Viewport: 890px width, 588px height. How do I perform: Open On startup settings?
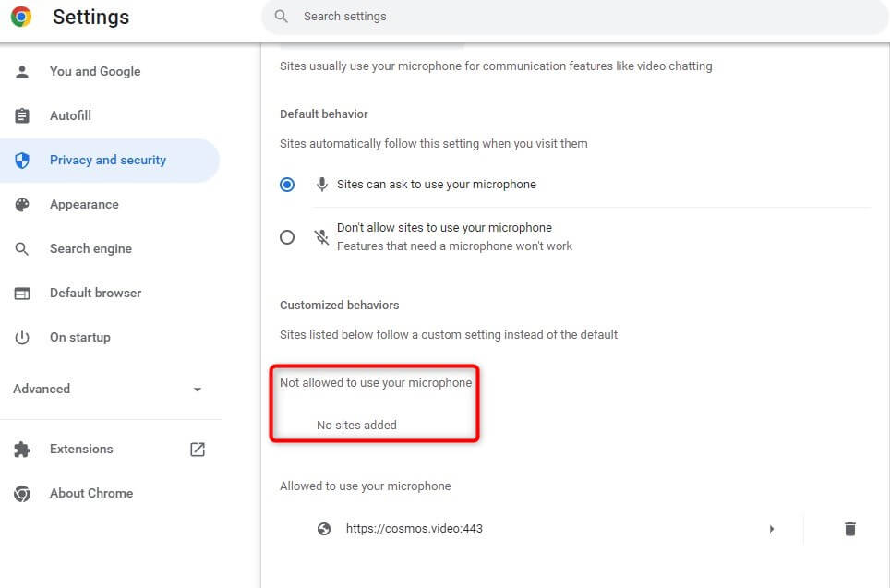(x=79, y=338)
